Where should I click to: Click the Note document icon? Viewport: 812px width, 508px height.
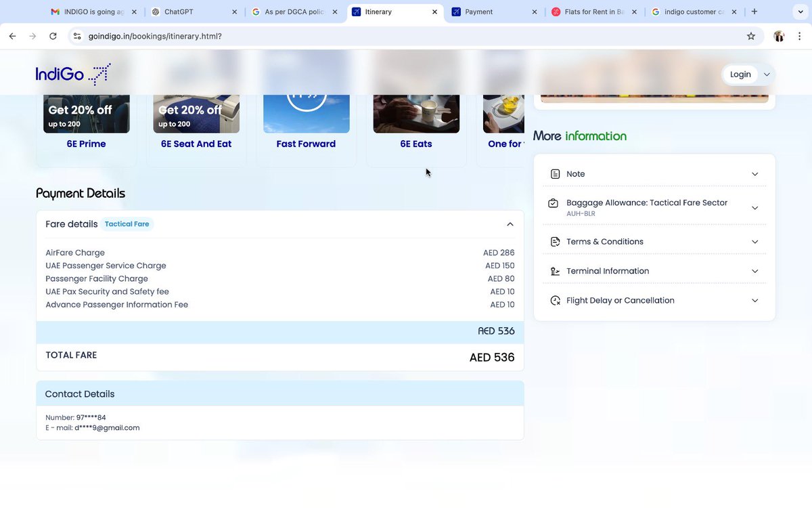click(x=555, y=174)
